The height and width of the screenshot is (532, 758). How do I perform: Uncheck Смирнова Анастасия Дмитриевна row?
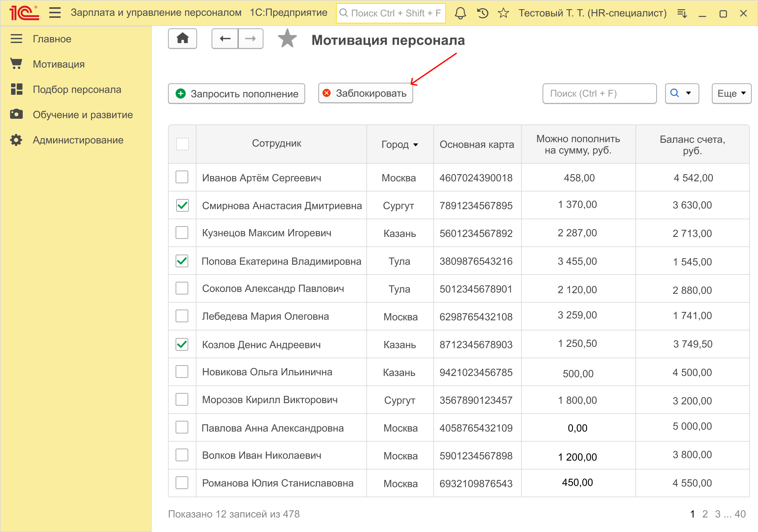182,205
